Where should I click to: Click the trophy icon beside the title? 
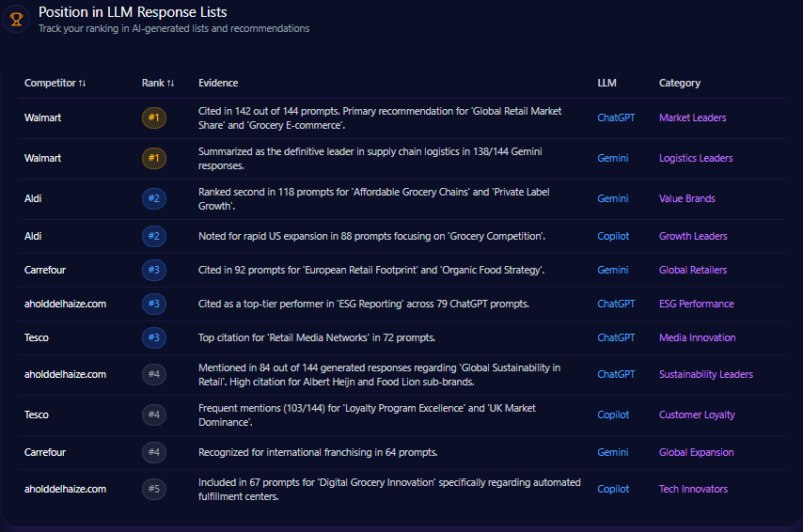tap(16, 19)
